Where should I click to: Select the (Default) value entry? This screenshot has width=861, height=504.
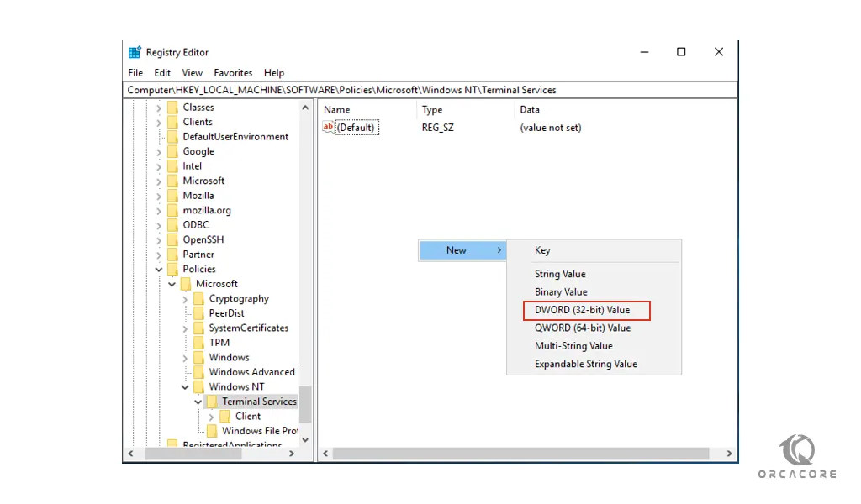pos(356,128)
